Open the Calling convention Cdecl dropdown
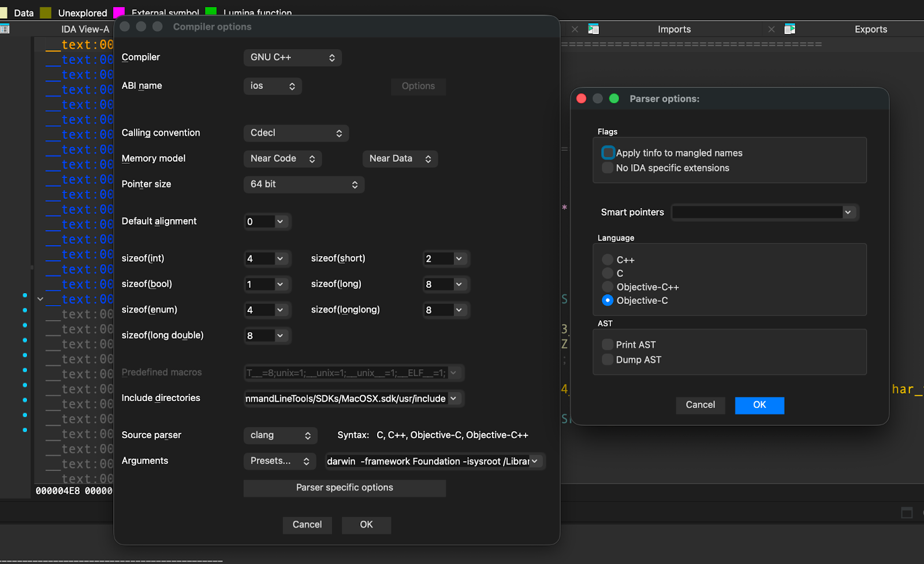 pyautogui.click(x=296, y=133)
